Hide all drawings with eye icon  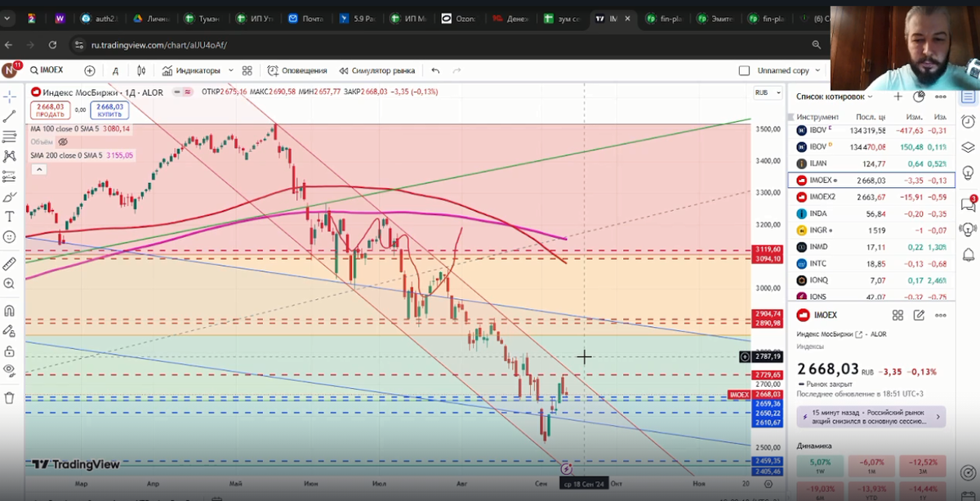click(10, 370)
